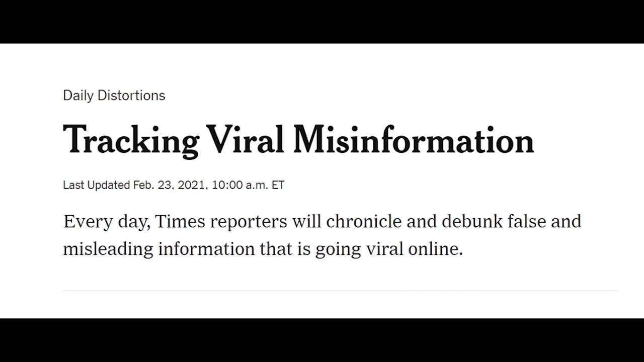This screenshot has width=644, height=362.
Task: Click the word debunk in the summary
Action: point(472,221)
